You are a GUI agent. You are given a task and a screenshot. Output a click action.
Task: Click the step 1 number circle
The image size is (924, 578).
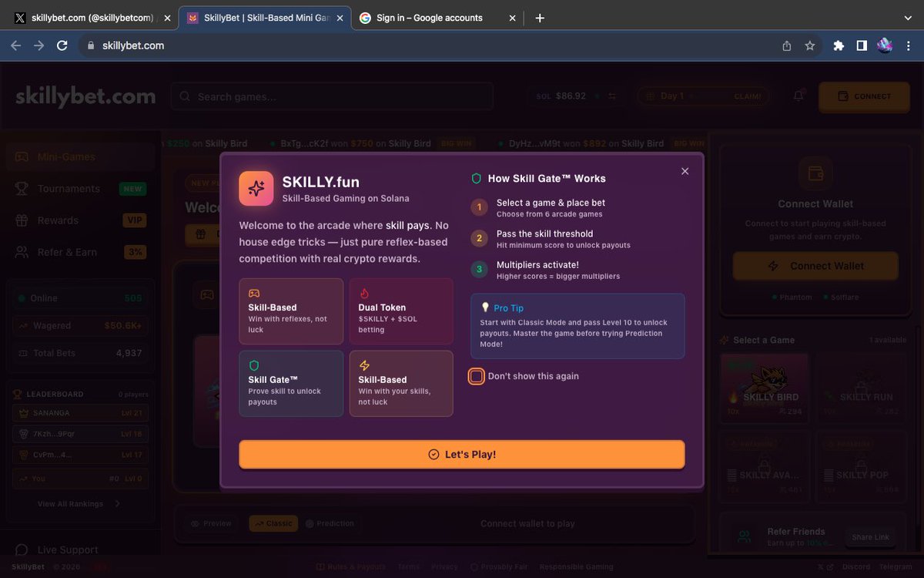(479, 207)
